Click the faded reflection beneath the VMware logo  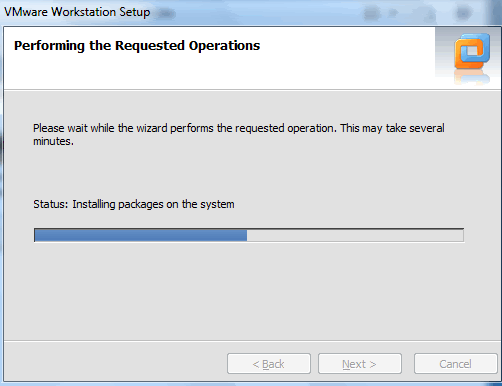(x=472, y=77)
